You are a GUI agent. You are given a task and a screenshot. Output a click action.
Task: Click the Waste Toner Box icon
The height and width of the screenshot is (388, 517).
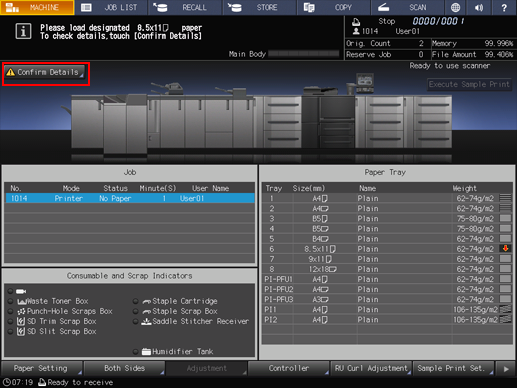tap(22, 301)
